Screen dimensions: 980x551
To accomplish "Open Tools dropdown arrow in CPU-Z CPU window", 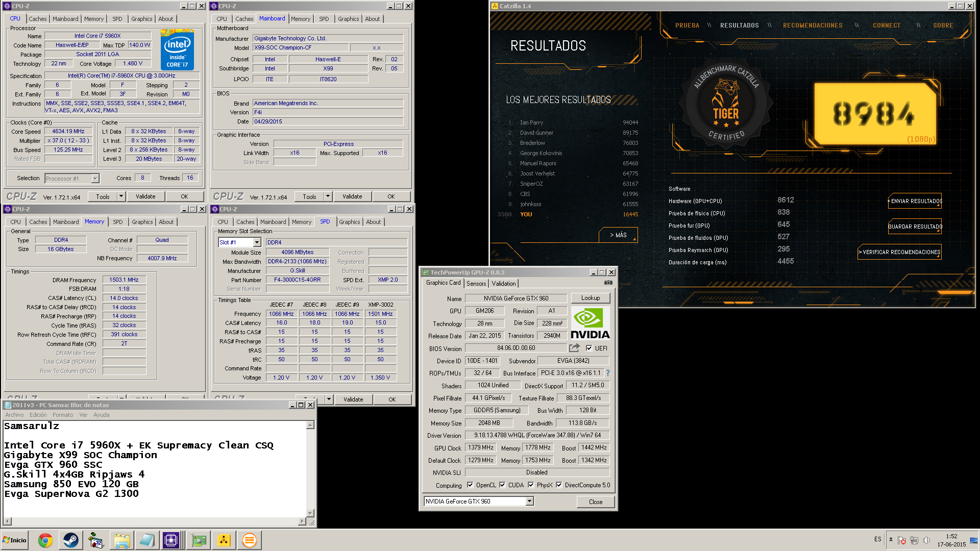I will (121, 196).
